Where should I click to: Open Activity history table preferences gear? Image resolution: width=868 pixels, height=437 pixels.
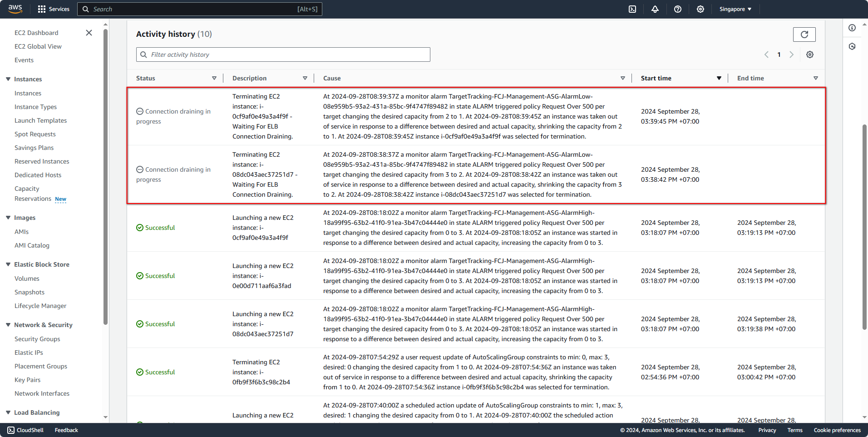tap(810, 55)
